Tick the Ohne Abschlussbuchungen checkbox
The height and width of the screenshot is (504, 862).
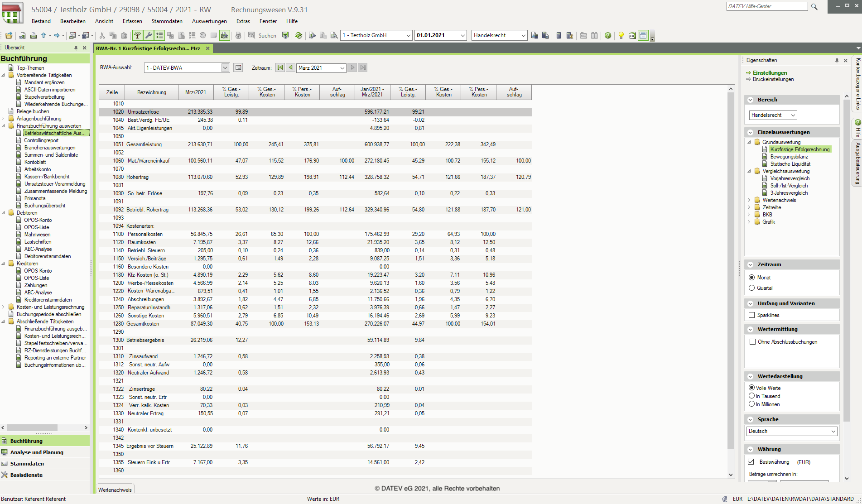click(x=752, y=342)
